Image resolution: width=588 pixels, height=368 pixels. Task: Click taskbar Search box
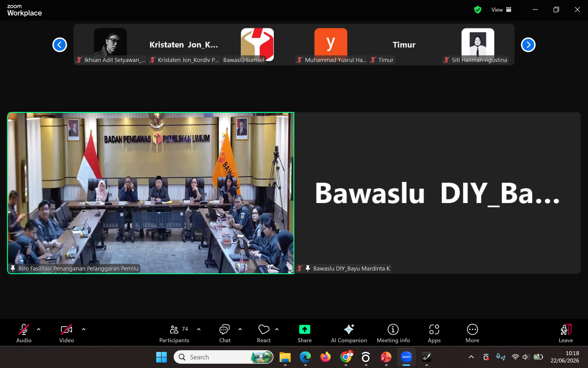pos(224,357)
